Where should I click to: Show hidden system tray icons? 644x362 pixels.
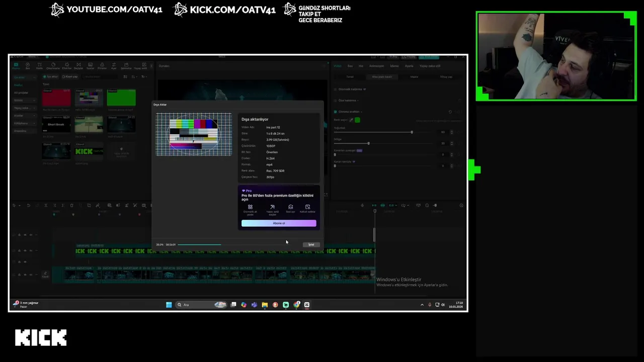[422, 305]
